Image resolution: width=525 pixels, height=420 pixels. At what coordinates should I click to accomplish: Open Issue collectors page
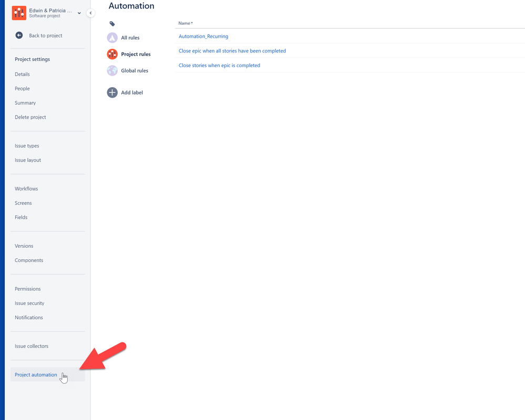click(32, 346)
